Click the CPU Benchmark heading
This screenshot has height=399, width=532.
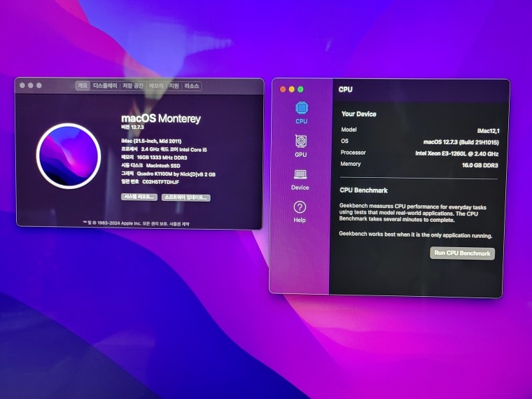(x=364, y=190)
